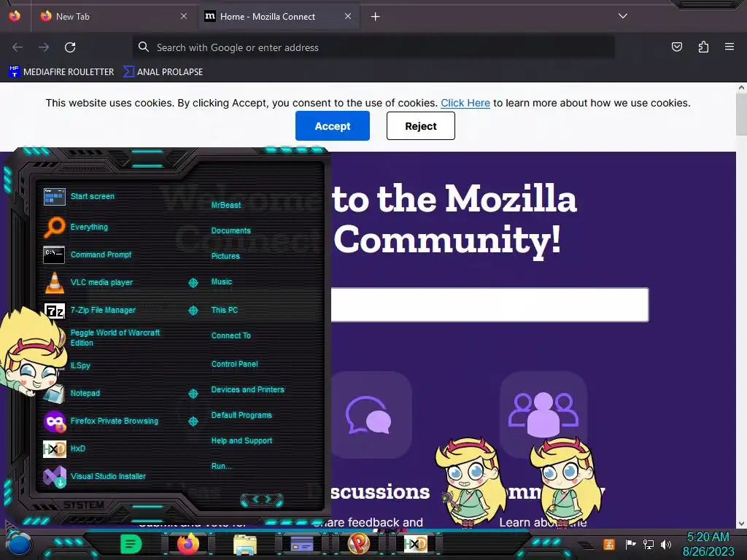Screen dimensions: 747x560
Task: Open Firefox View button in tab bar
Action: 15,16
